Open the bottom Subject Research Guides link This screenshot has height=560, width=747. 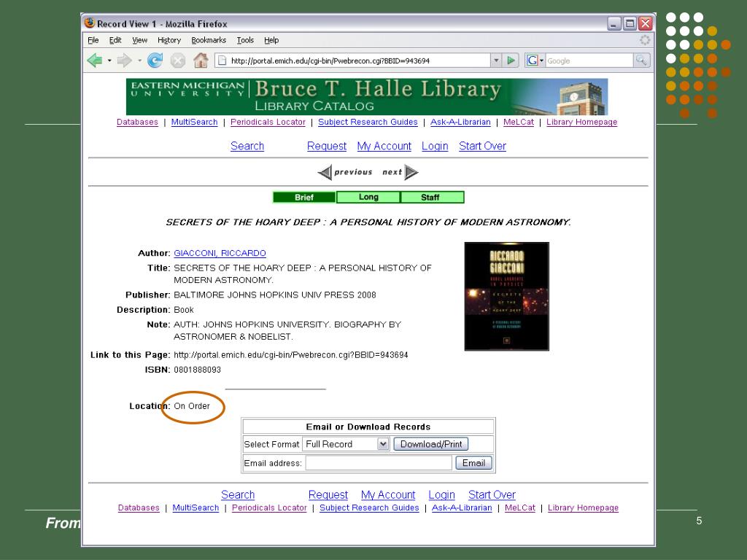[x=369, y=507]
